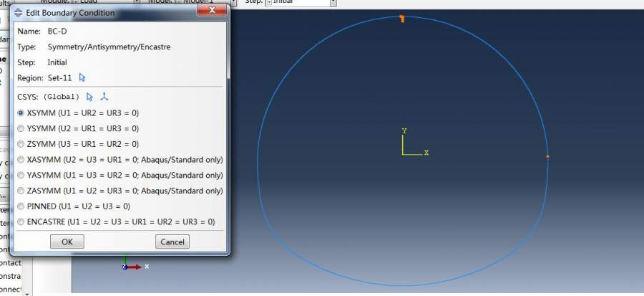Close the Edit Boundary Condition dialog
The width and height of the screenshot is (644, 296).
pyautogui.click(x=212, y=10)
